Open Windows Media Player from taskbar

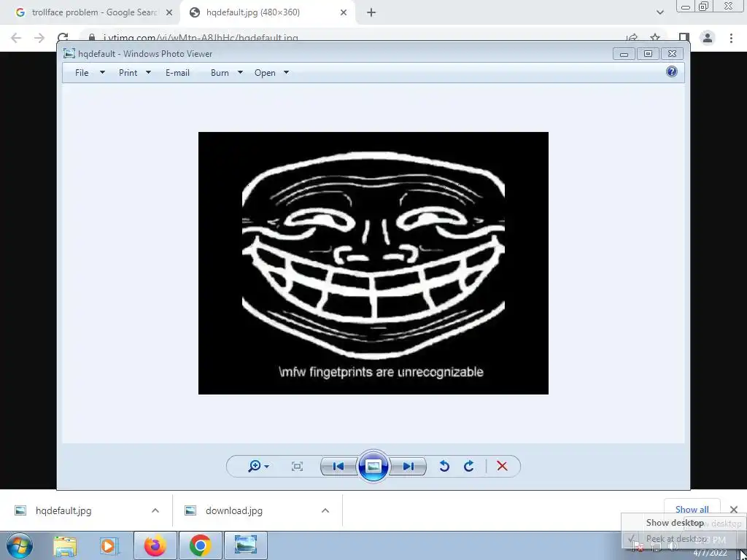(108, 545)
